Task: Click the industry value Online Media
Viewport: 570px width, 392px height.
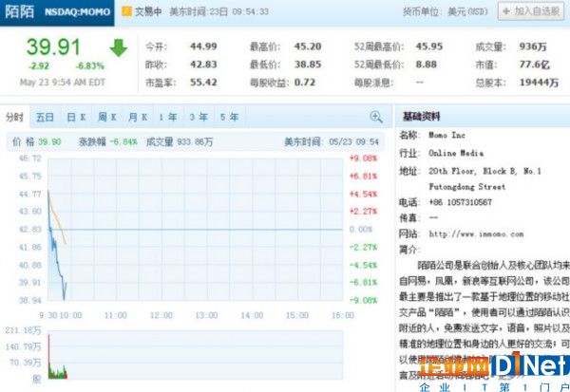Action: point(456,153)
